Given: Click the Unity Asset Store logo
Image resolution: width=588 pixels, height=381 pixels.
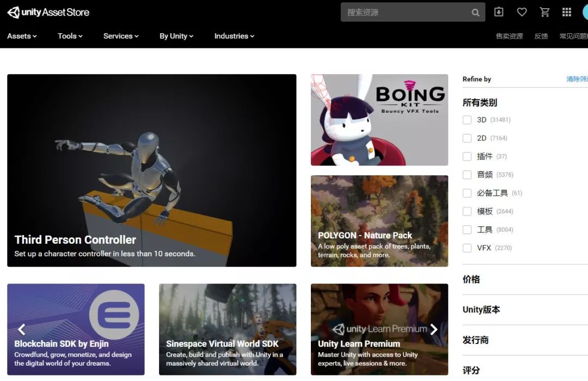Looking at the screenshot, I should (48, 13).
